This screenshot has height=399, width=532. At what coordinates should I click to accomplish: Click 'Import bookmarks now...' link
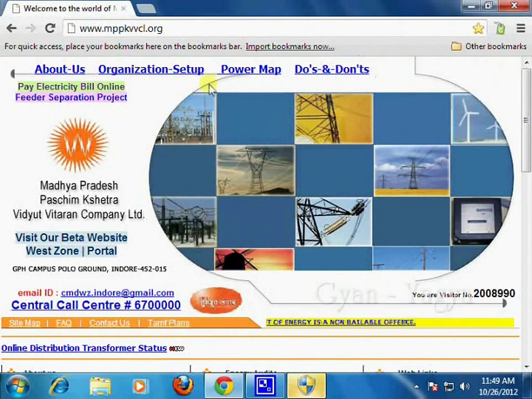pyautogui.click(x=290, y=47)
